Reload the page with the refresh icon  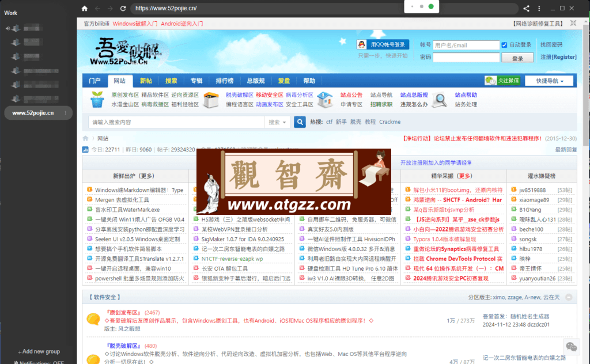[123, 8]
